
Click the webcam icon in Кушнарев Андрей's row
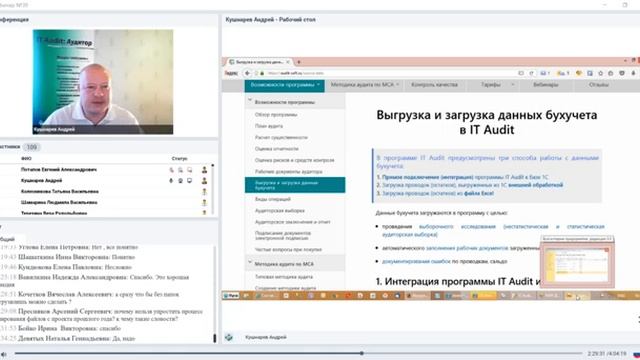pyautogui.click(x=180, y=180)
